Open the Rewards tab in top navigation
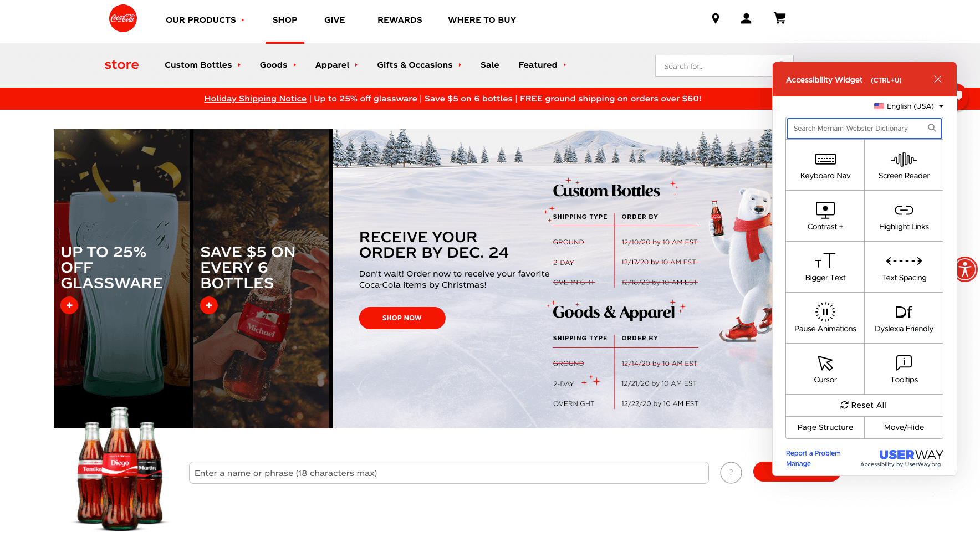980x537 pixels. 400,20
